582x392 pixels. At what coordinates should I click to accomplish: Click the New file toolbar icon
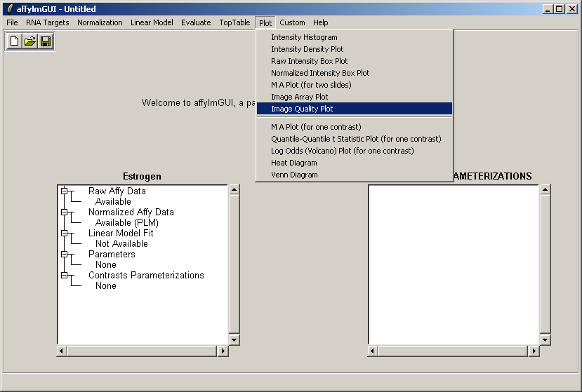(x=15, y=41)
